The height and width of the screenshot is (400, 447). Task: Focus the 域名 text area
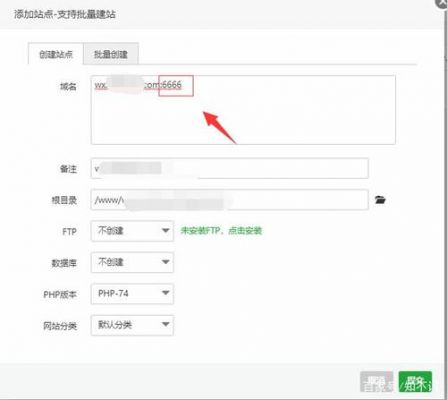pyautogui.click(x=243, y=110)
